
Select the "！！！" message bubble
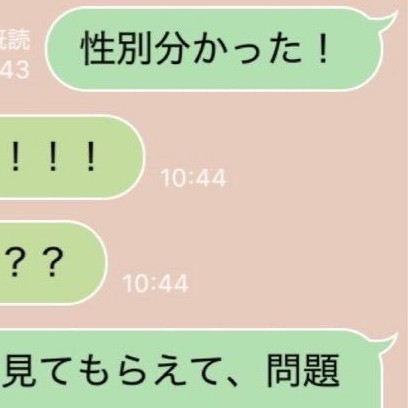pyautogui.click(x=72, y=157)
